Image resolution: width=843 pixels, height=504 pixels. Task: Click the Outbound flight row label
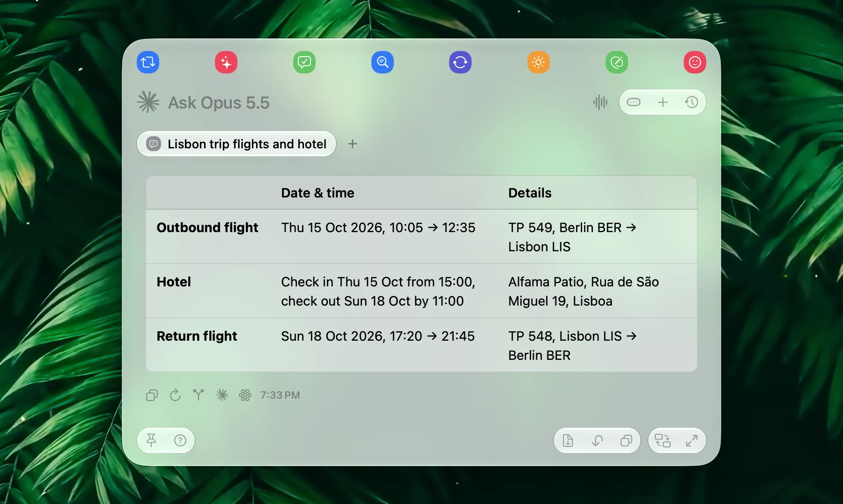pos(207,227)
